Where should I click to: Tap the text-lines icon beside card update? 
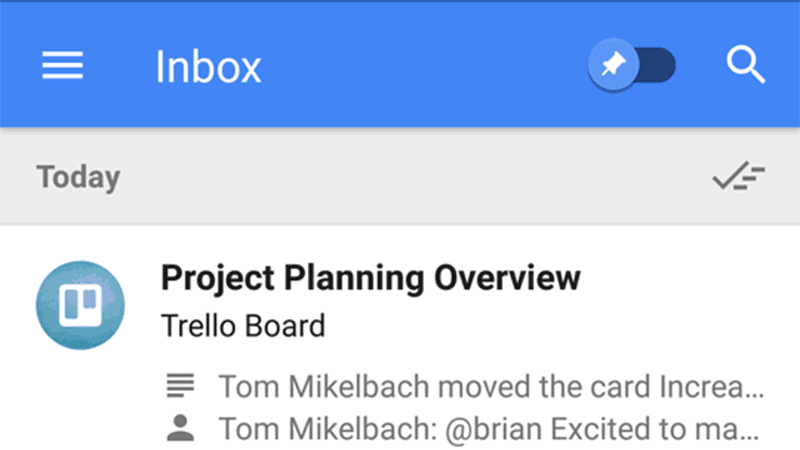click(180, 385)
